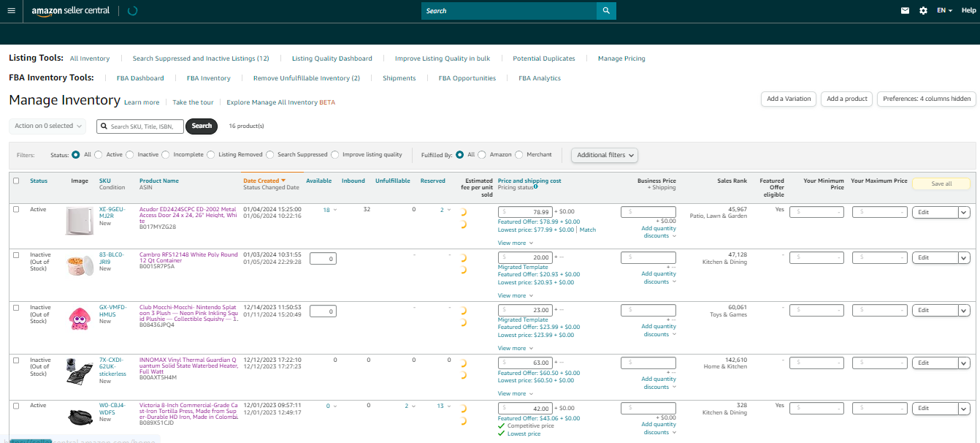Image resolution: width=980 pixels, height=443 pixels.
Task: Go to Listing Quality Dashboard
Action: click(332, 58)
